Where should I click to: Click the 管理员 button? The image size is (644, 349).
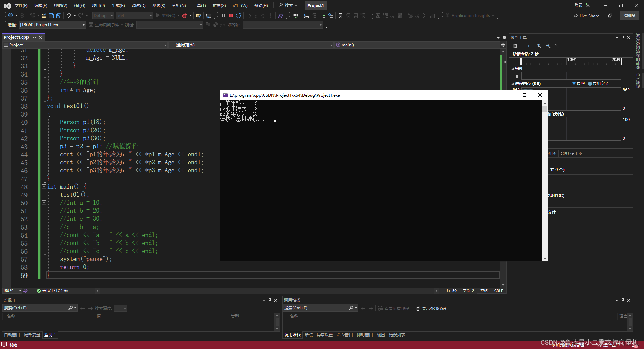point(630,16)
